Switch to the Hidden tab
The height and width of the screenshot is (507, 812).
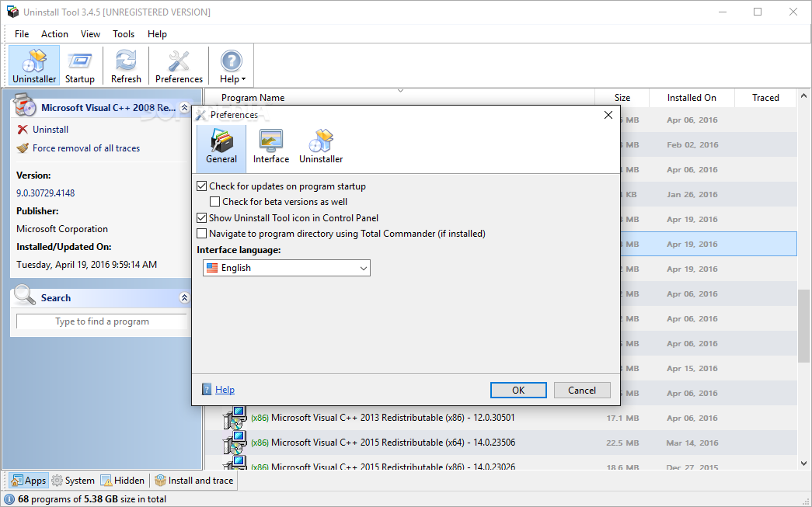click(x=123, y=481)
